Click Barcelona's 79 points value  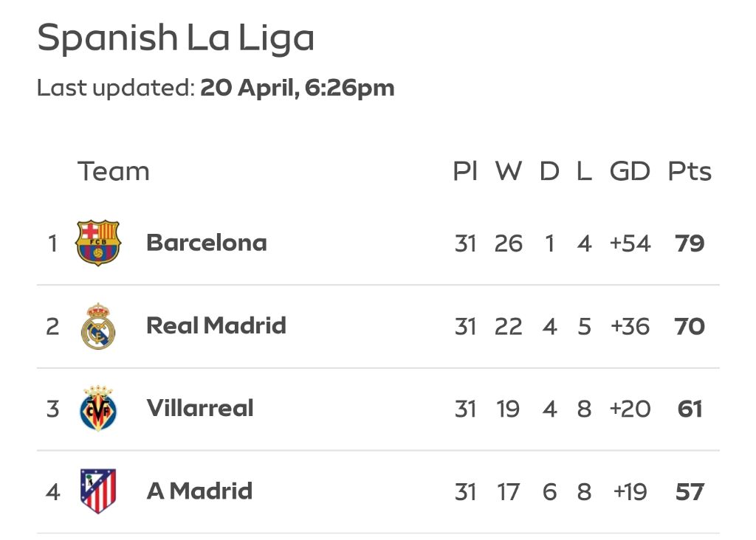click(690, 243)
